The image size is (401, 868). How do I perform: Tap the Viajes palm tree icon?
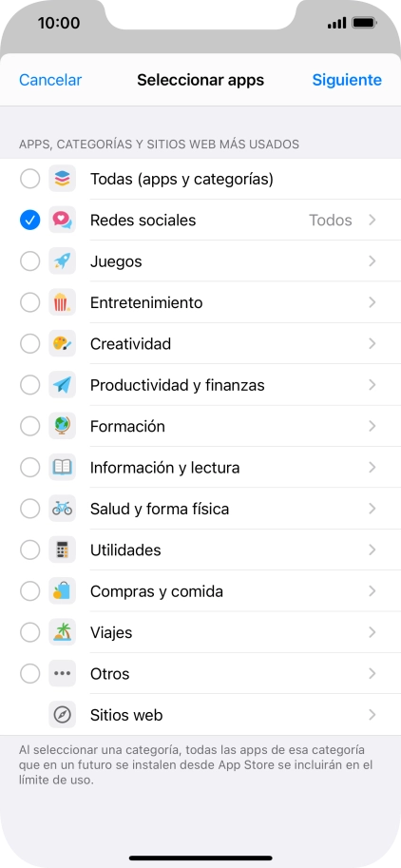62,632
